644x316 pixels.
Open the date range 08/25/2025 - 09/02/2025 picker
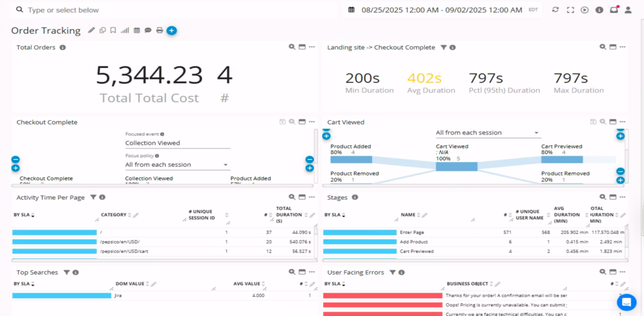(x=442, y=10)
